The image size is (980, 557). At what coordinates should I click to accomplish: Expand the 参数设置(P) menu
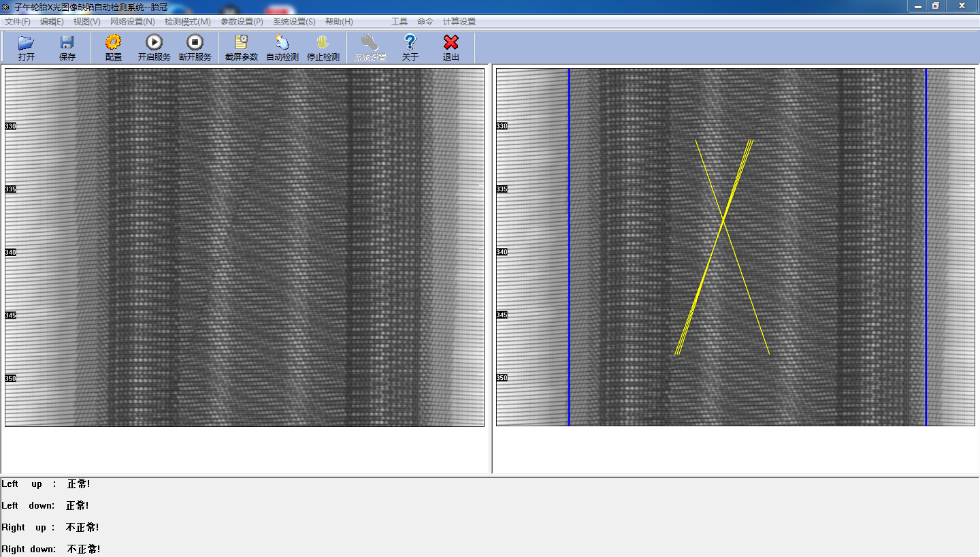(x=242, y=22)
